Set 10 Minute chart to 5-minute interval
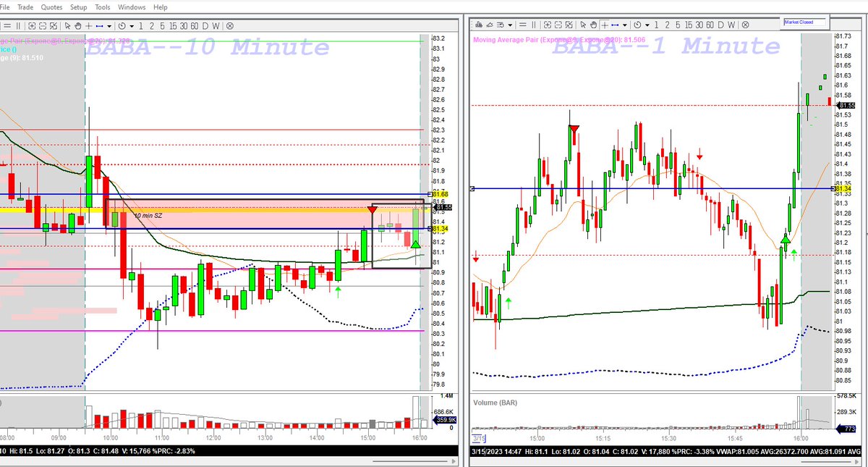This screenshot has width=868, height=467. point(162,26)
